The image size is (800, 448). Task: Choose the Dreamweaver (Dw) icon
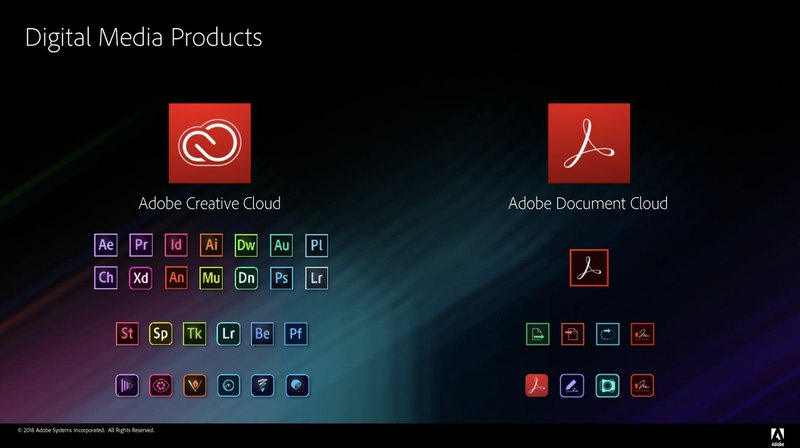point(246,245)
